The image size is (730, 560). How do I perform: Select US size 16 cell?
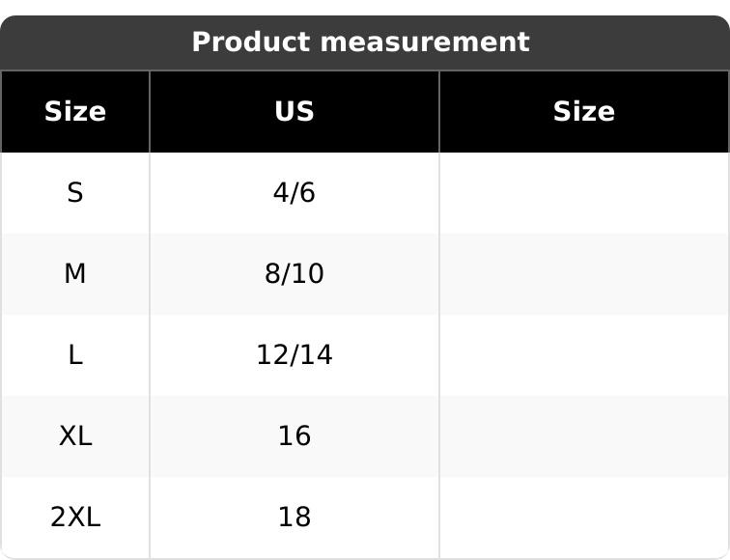[295, 436]
